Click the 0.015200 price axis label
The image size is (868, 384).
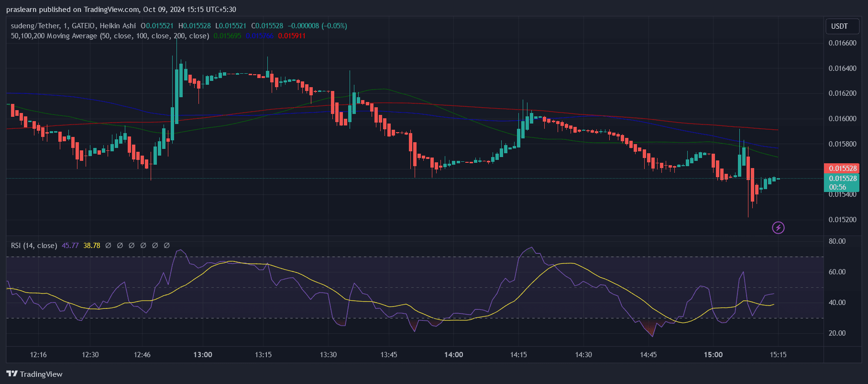pyautogui.click(x=843, y=220)
